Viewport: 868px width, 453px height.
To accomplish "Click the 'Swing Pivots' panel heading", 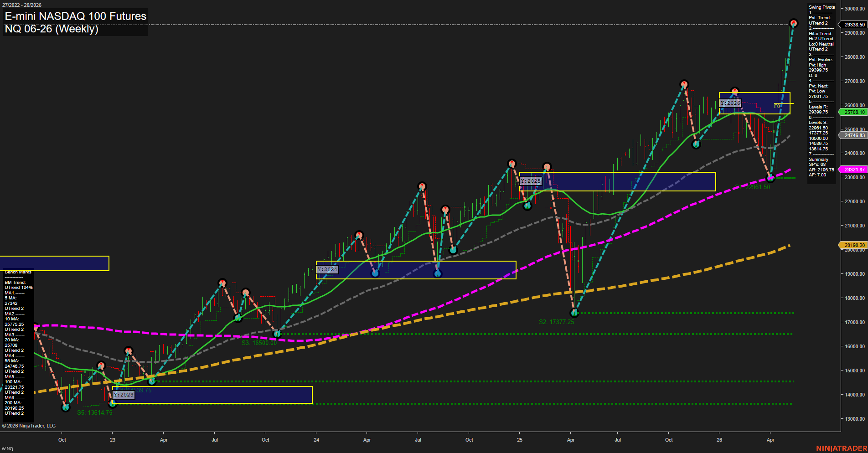I will (x=822, y=7).
